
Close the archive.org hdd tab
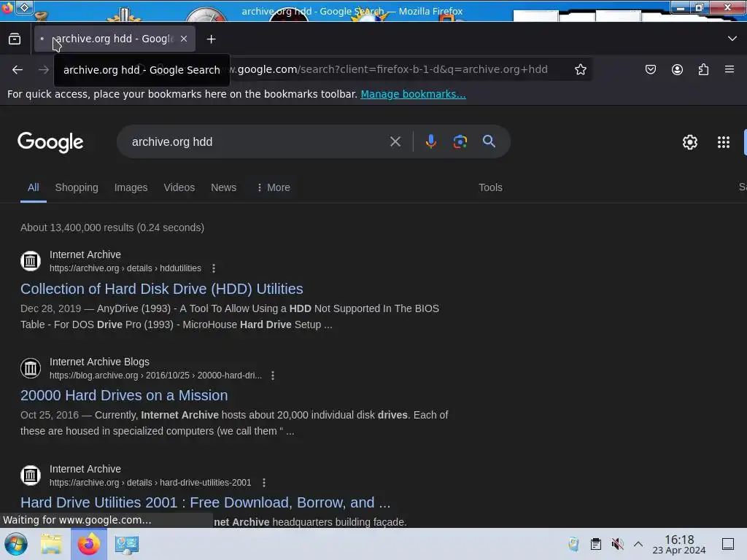coord(184,39)
